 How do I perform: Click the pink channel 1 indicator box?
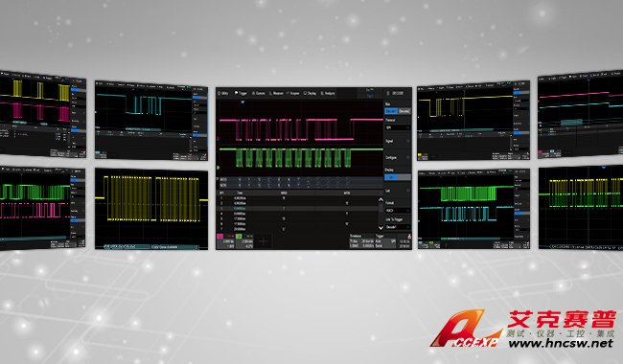coord(220,237)
